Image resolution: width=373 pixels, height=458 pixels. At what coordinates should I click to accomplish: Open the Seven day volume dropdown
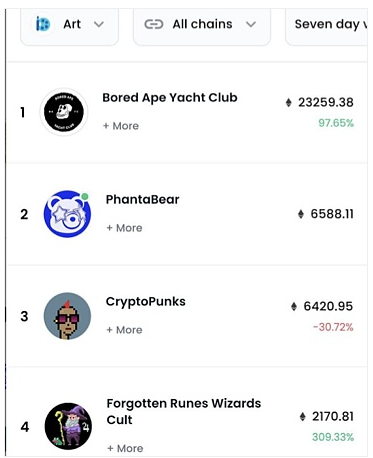[x=327, y=25]
